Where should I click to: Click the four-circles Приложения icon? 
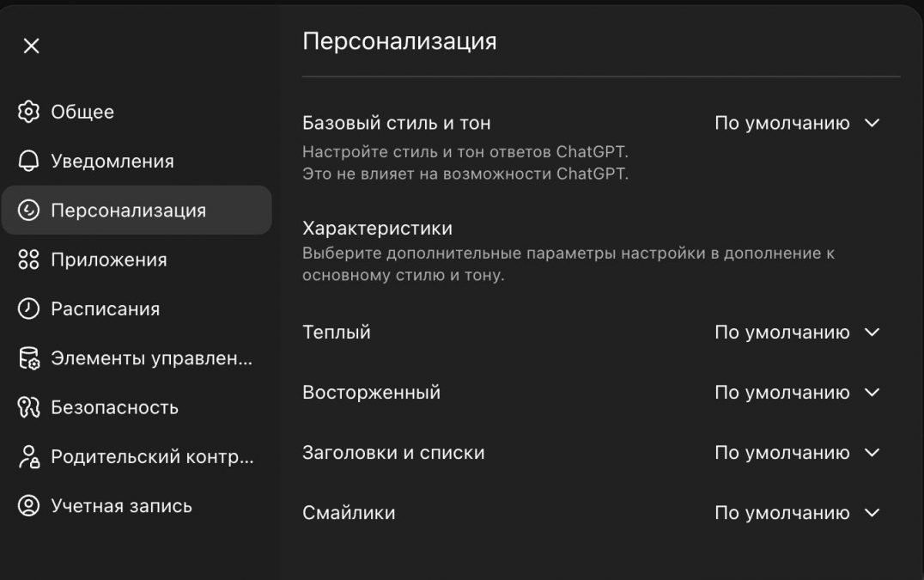[x=29, y=259]
